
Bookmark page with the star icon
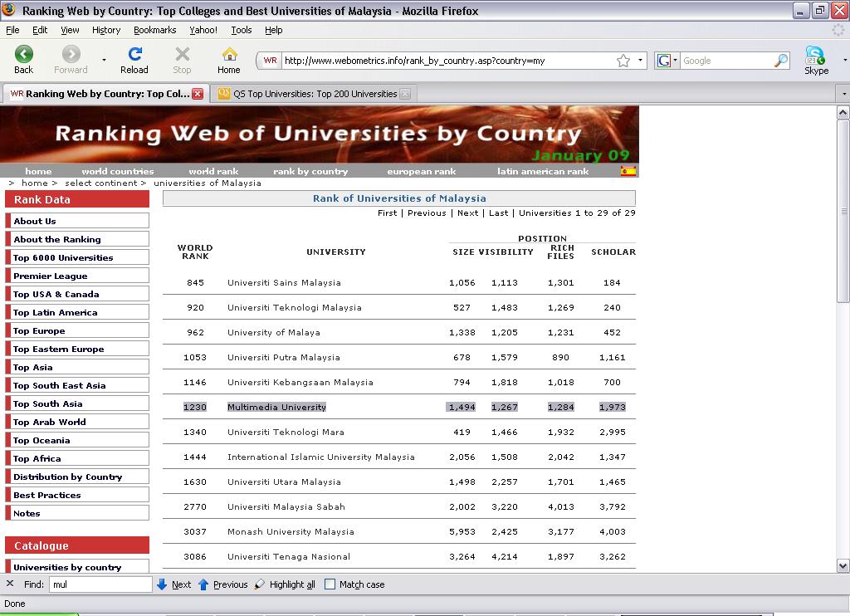[x=623, y=61]
